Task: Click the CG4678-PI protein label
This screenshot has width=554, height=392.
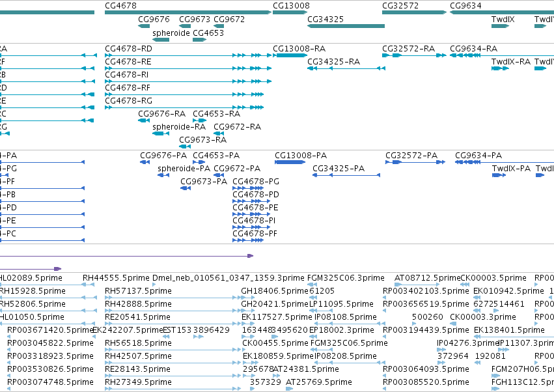Action: pyautogui.click(x=254, y=221)
